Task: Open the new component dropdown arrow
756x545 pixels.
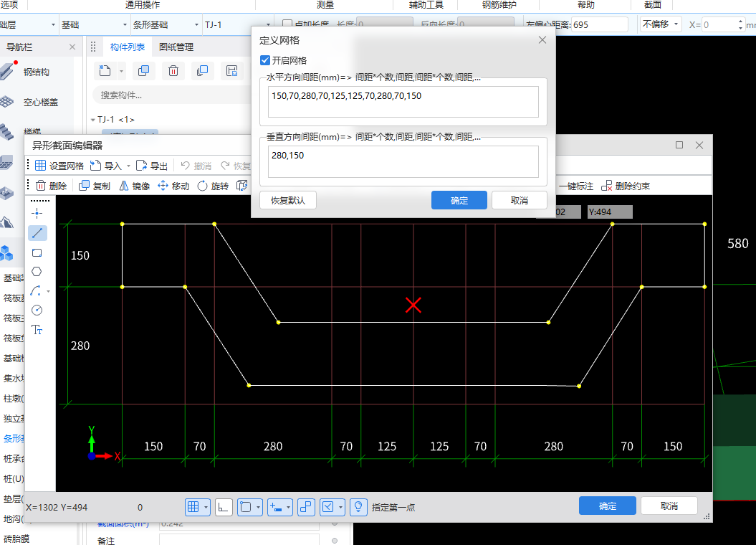Action: 121,72
